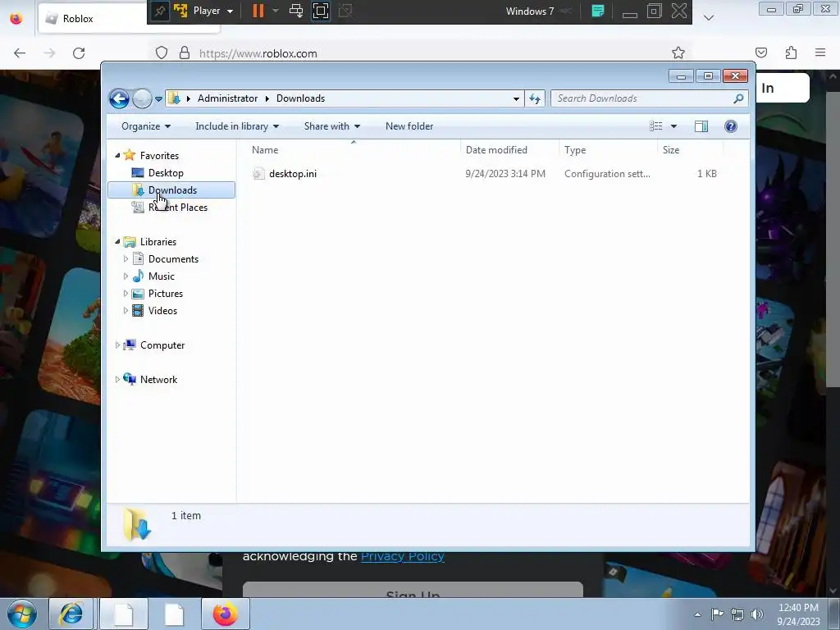
Task: Click the magnifier icon in search box
Action: coord(739,98)
